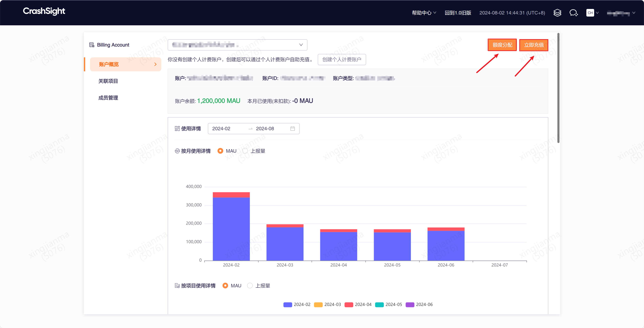Viewport: 644px width, 328px height.
Task: Open calendar icon in date range picker
Action: pos(293,129)
